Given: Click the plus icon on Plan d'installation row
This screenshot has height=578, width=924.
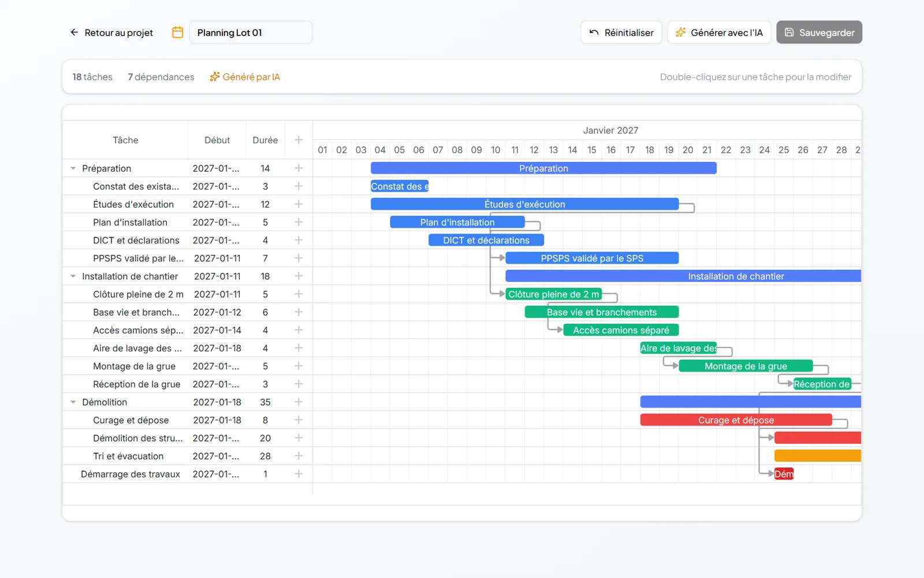Looking at the screenshot, I should 299,222.
